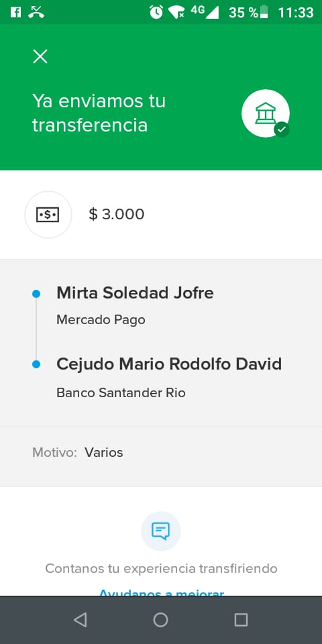
Task: Tap the Motivo: Varios row
Action: pos(161,453)
